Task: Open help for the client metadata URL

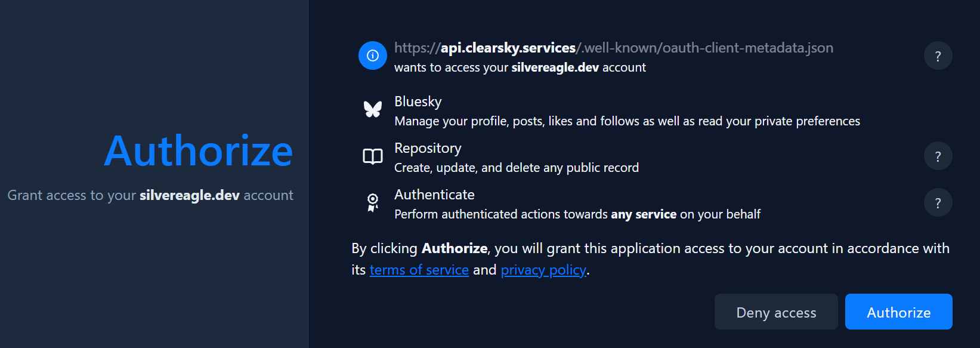Action: coord(938,56)
